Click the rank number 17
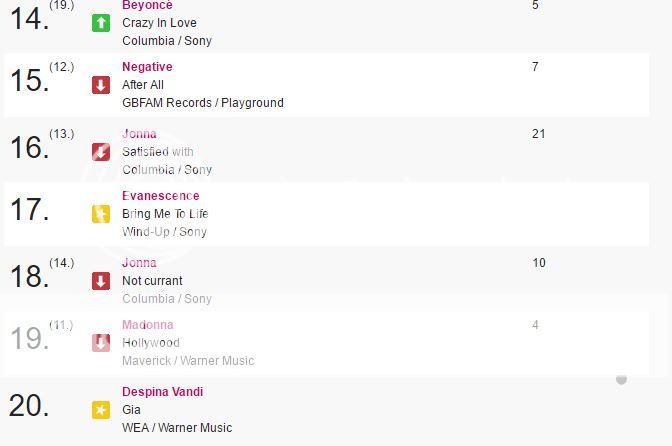 (x=29, y=210)
